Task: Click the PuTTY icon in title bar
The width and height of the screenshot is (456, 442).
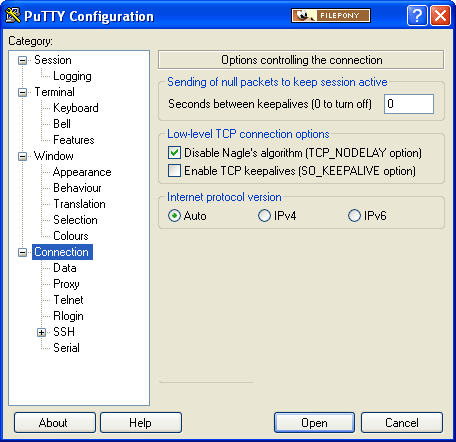Action: 13,16
